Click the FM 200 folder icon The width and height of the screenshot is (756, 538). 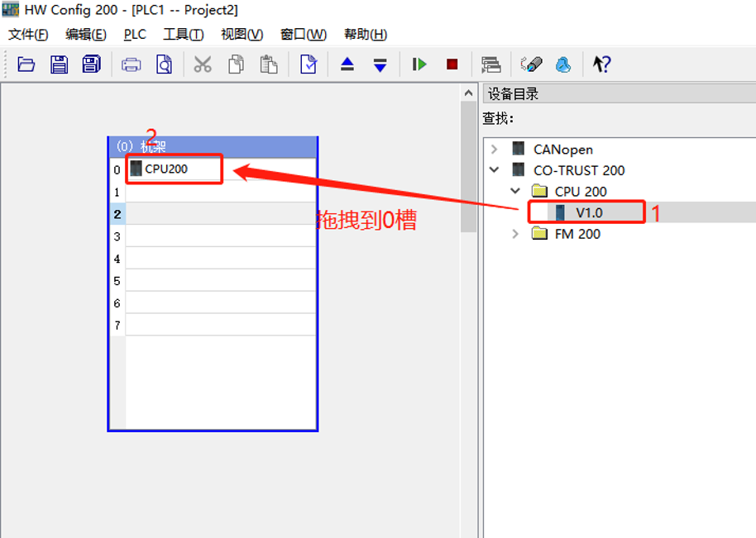[x=539, y=234]
